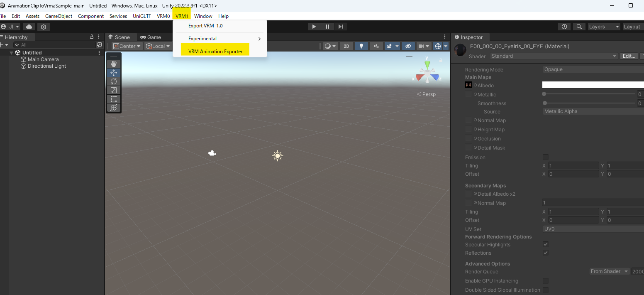This screenshot has height=295, width=644.
Task: Start Play mode
Action: [314, 27]
